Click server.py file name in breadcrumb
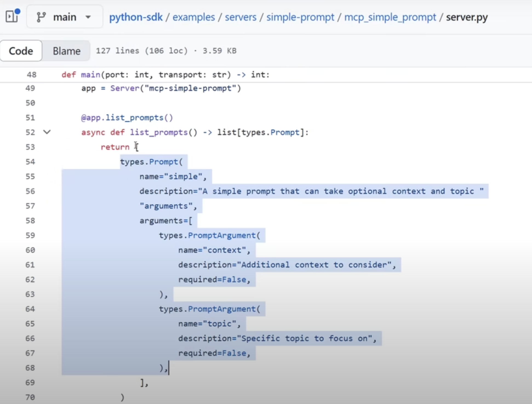Image resolution: width=532 pixels, height=404 pixels. tap(467, 17)
